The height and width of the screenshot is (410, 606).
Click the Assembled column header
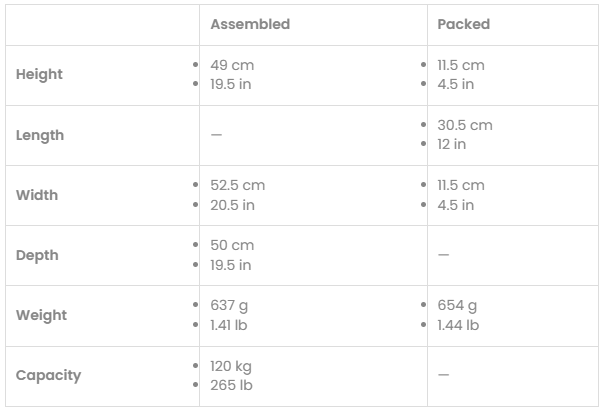coord(249,24)
